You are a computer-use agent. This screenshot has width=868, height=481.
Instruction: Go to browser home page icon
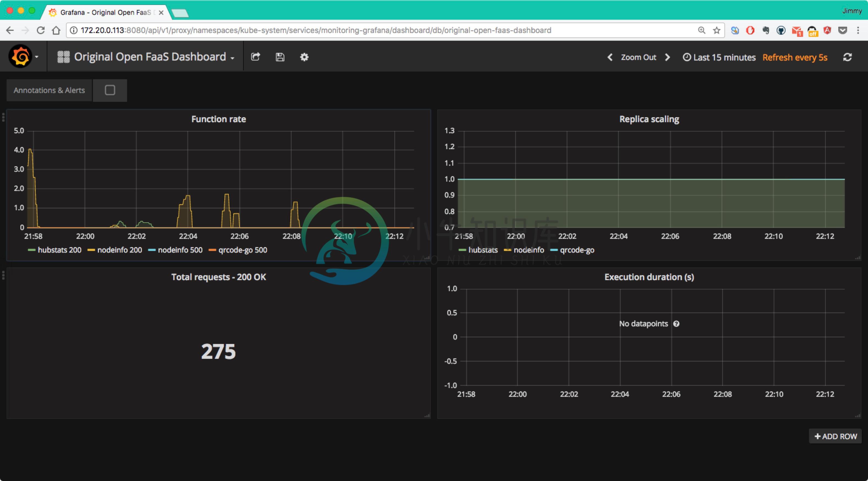(56, 30)
